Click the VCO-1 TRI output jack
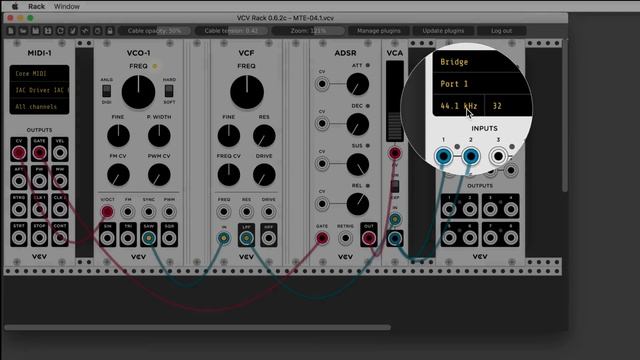 (128, 238)
